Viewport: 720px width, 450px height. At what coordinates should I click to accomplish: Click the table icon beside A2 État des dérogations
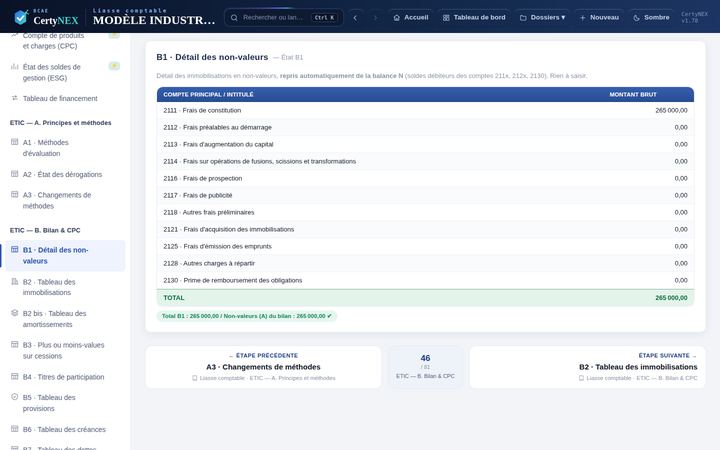pyautogui.click(x=15, y=174)
